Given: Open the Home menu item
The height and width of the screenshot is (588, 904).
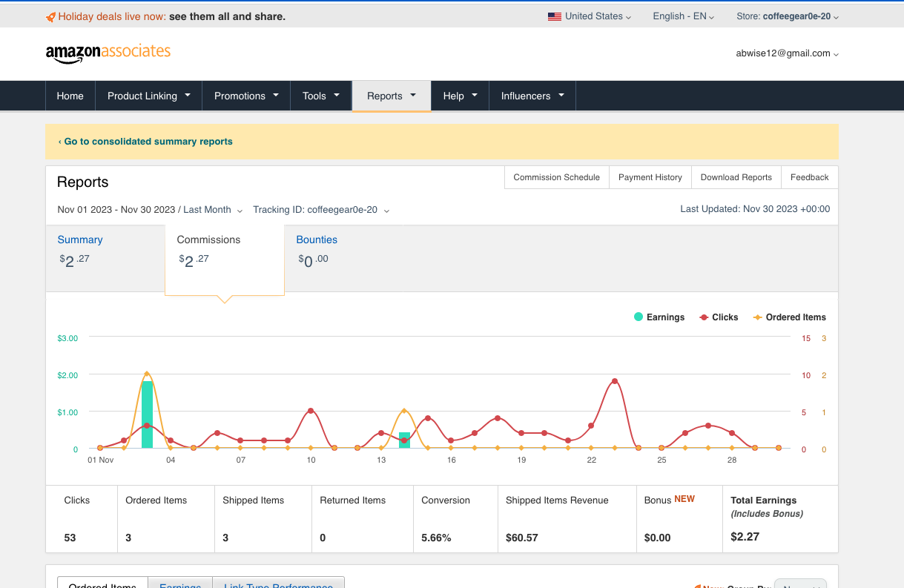Looking at the screenshot, I should [70, 96].
